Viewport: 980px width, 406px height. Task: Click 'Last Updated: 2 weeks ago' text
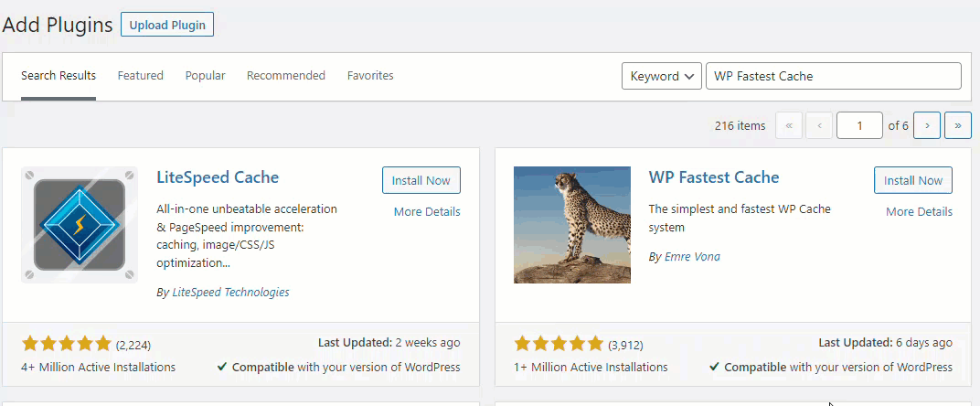click(x=389, y=343)
